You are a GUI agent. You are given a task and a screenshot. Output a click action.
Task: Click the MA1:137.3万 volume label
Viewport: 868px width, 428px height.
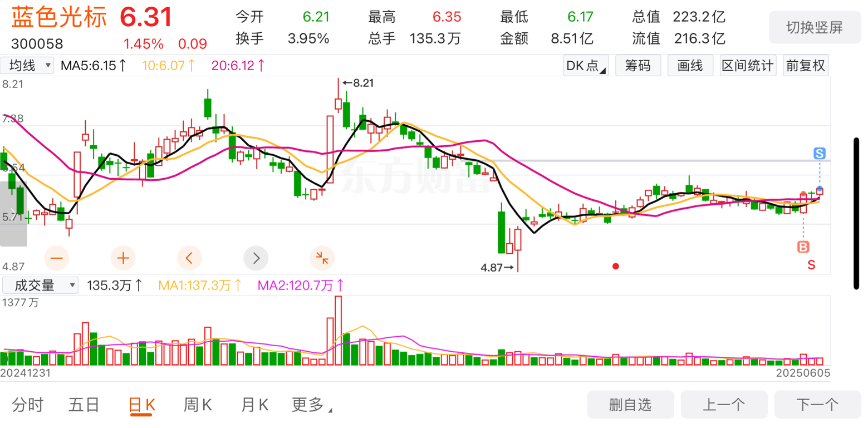pyautogui.click(x=200, y=286)
